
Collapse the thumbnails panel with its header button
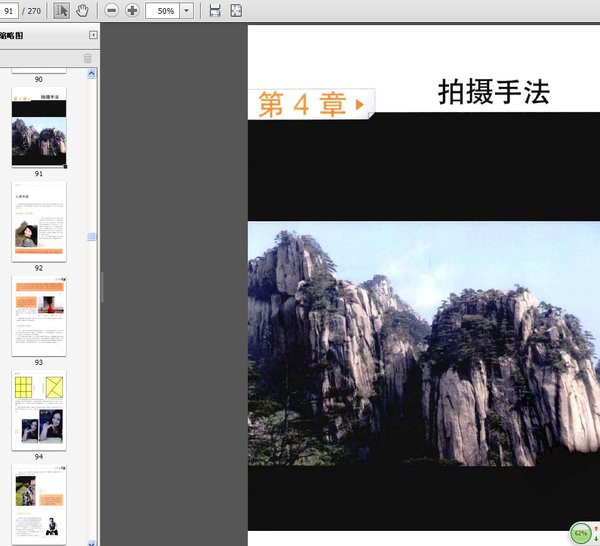(x=93, y=35)
